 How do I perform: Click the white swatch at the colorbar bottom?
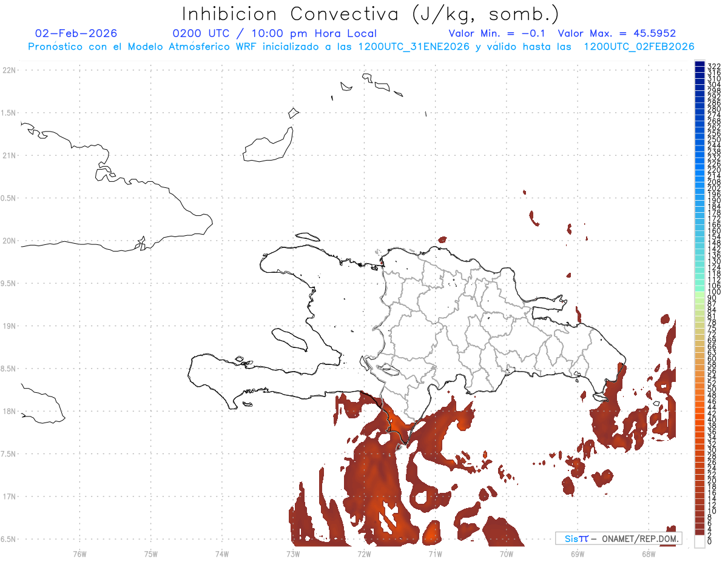pyautogui.click(x=699, y=541)
